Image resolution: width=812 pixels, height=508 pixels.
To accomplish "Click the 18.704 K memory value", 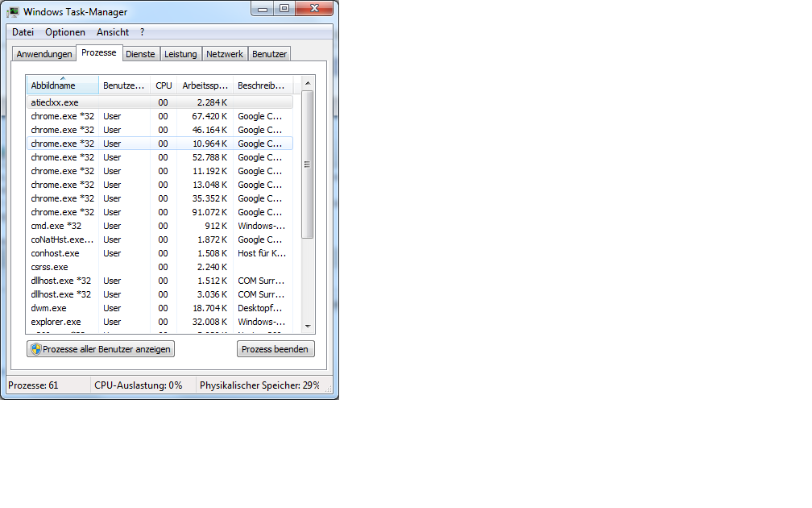I will tap(209, 308).
